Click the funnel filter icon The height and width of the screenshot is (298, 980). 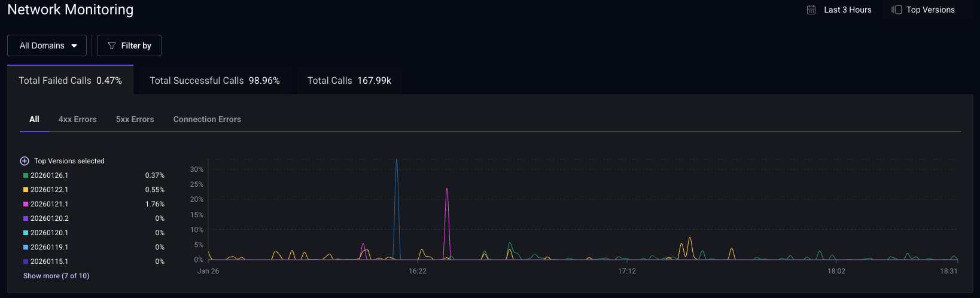point(111,45)
